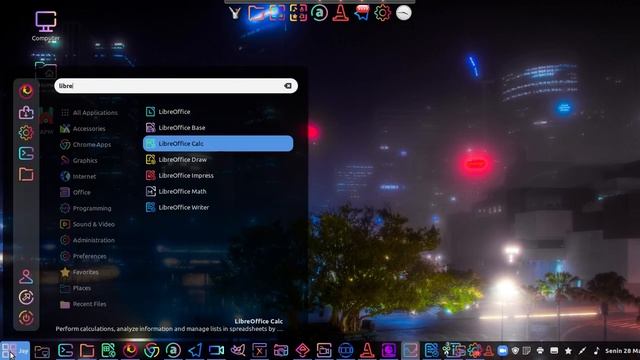
Task: Launch VLC cone in the bottom panel launchers
Action: pos(367,350)
